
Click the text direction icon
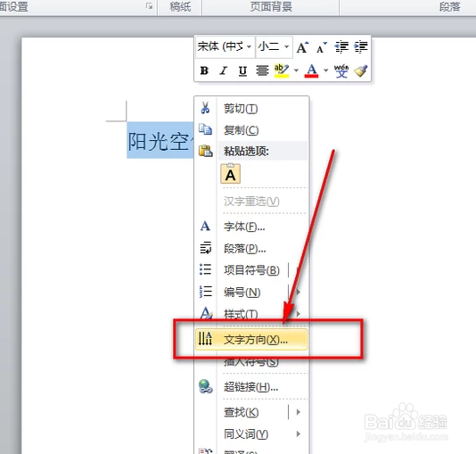[205, 339]
